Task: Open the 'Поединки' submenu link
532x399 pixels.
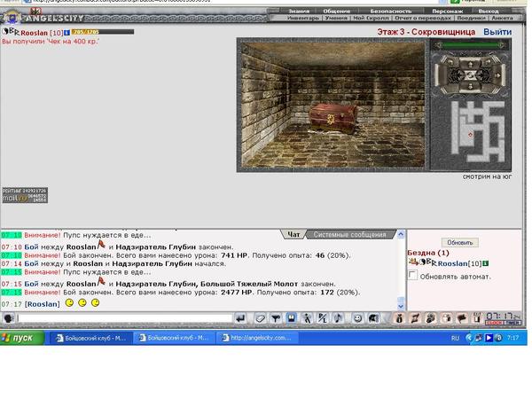Action: pyautogui.click(x=471, y=18)
